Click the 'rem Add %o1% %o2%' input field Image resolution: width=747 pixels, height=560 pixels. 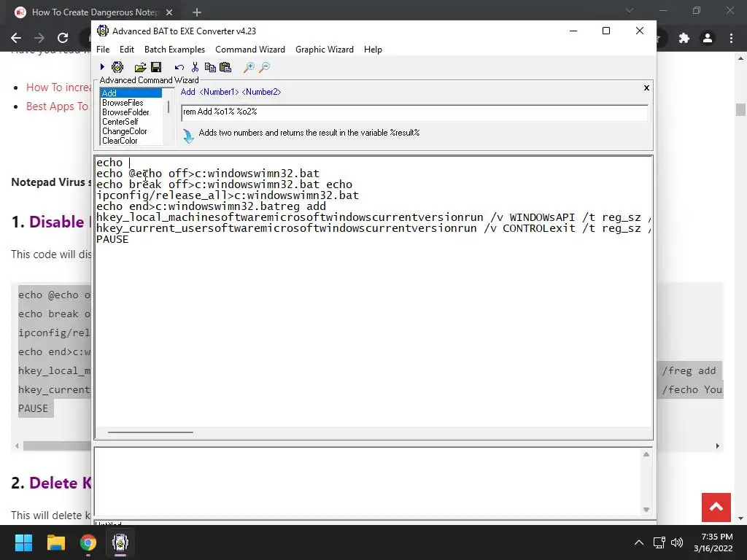pyautogui.click(x=414, y=112)
